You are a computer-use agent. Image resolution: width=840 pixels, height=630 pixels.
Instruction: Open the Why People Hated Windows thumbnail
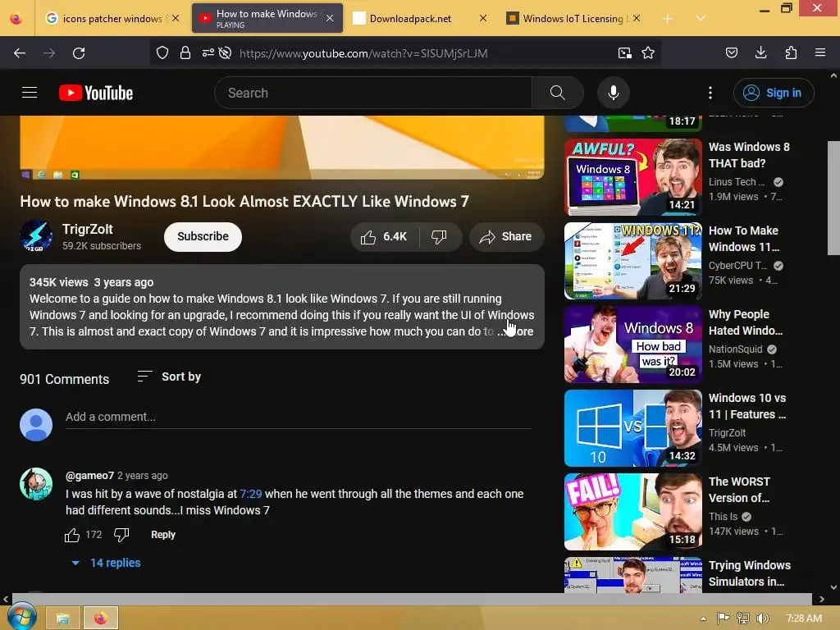pyautogui.click(x=632, y=345)
